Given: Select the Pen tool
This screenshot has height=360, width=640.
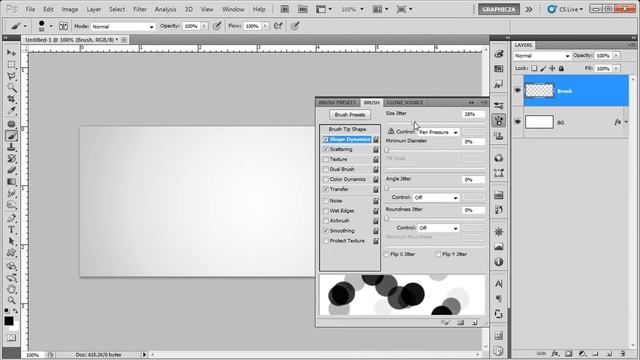Looking at the screenshot, I should pyautogui.click(x=11, y=218).
